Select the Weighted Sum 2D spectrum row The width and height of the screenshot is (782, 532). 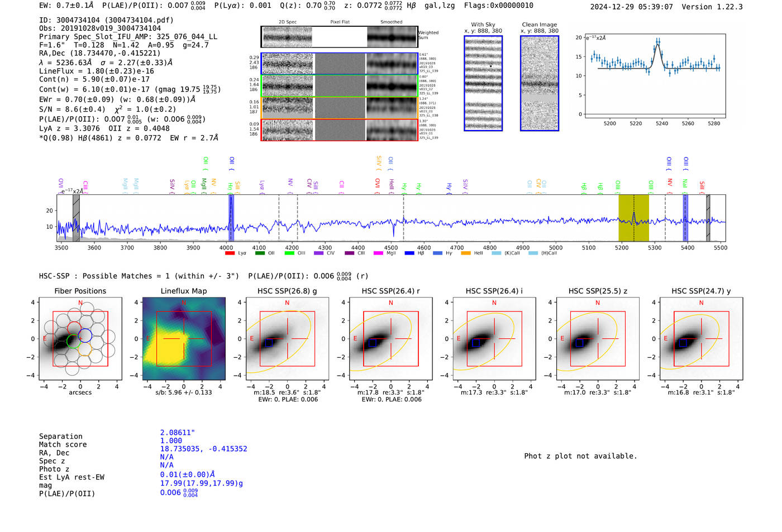click(340, 37)
